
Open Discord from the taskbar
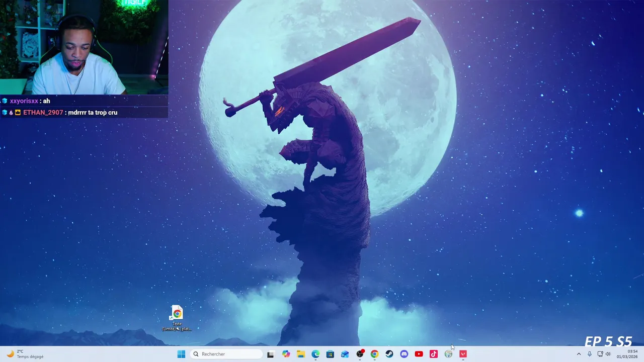(x=404, y=354)
